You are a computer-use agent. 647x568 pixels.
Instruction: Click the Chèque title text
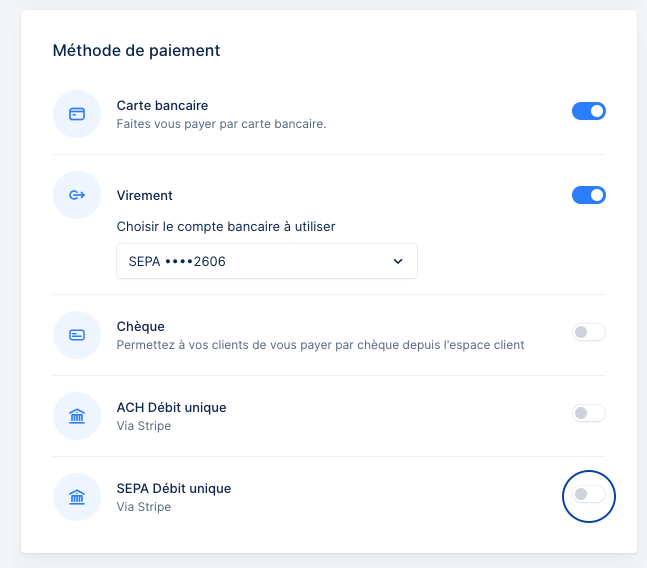tap(141, 326)
